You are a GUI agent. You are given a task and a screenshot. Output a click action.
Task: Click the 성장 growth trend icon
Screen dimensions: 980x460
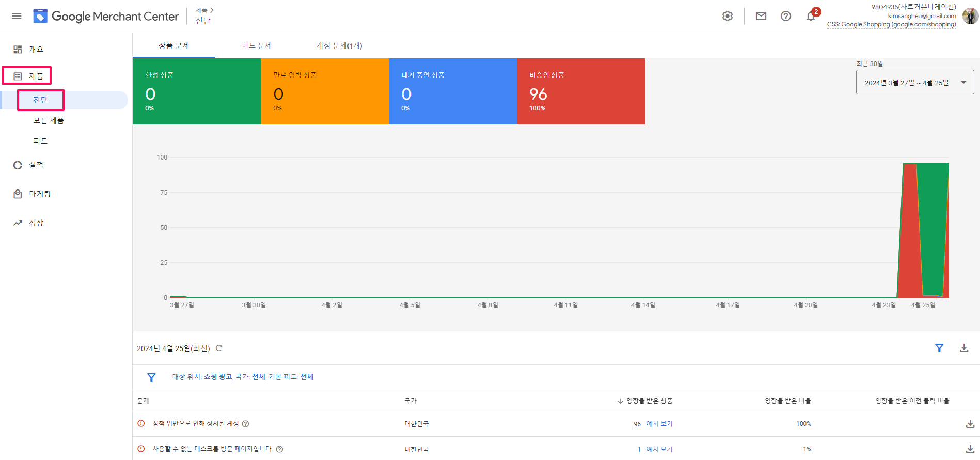pos(18,223)
